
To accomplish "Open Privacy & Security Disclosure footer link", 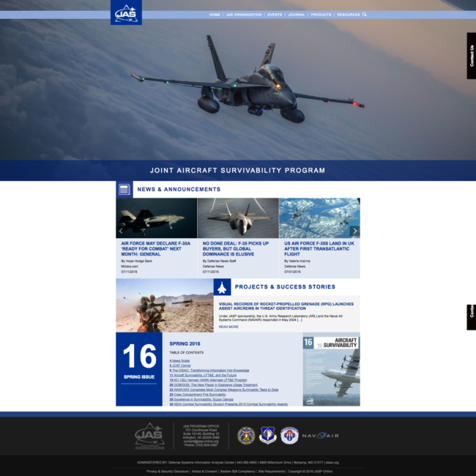I will [x=167, y=472].
